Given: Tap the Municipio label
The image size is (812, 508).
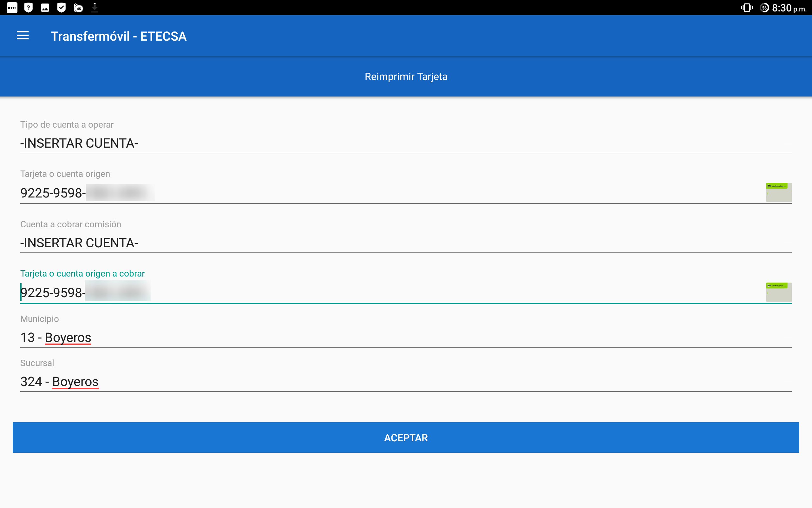Looking at the screenshot, I should coord(40,319).
